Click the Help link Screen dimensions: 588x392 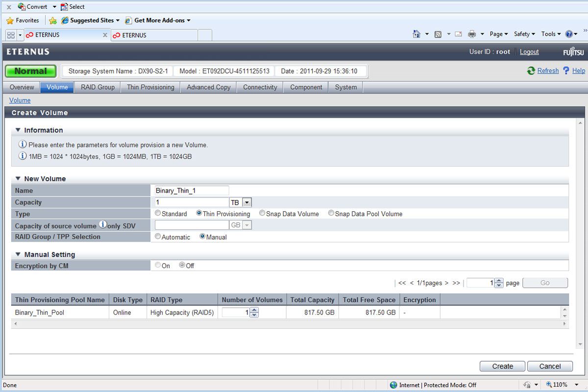click(579, 71)
